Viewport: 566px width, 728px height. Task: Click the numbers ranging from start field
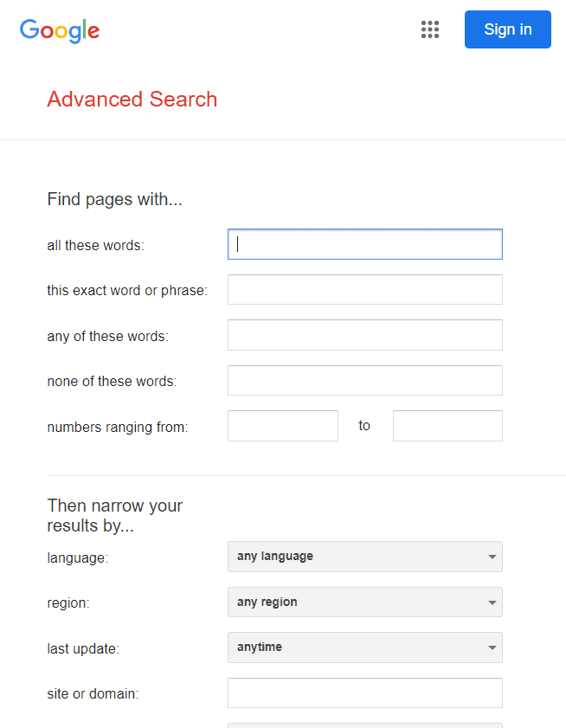click(x=283, y=426)
